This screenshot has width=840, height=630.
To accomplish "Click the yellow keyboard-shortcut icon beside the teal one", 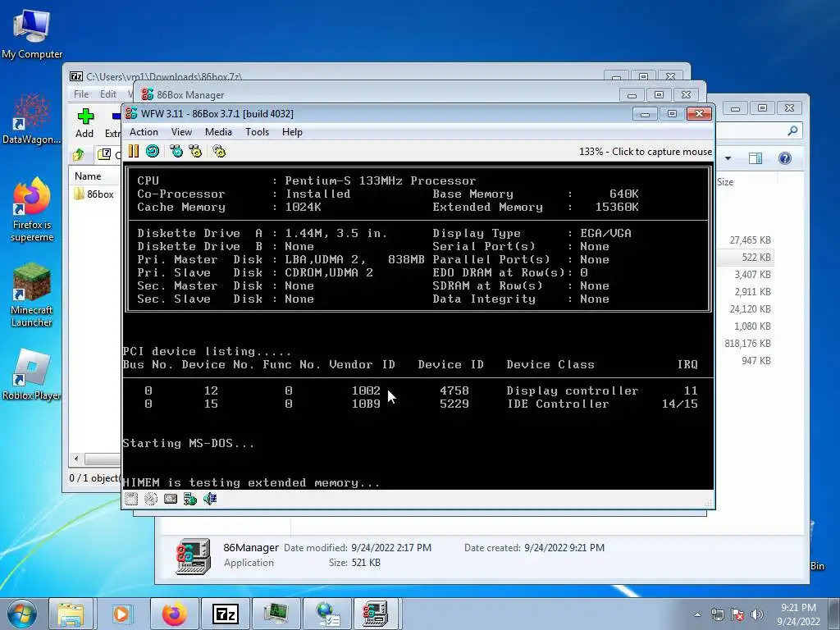I will pos(195,152).
